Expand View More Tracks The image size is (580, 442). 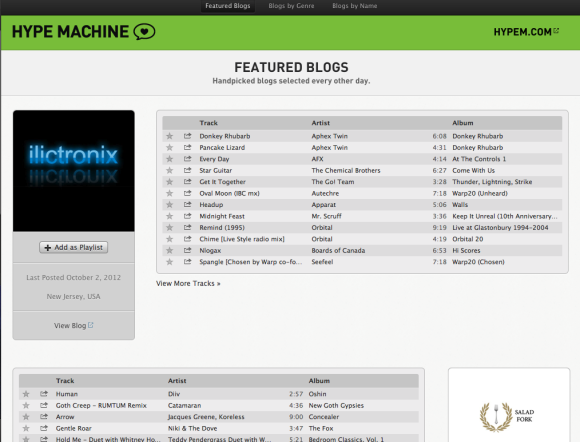pyautogui.click(x=188, y=283)
